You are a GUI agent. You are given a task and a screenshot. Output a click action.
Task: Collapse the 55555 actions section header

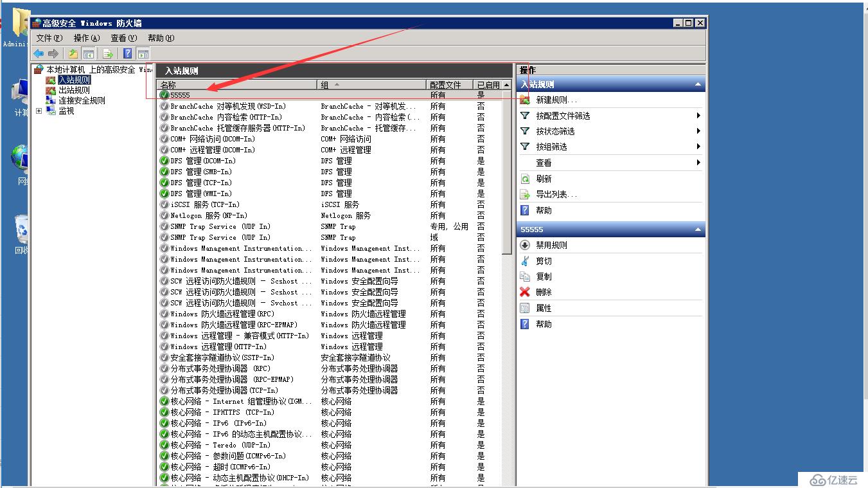click(x=611, y=229)
